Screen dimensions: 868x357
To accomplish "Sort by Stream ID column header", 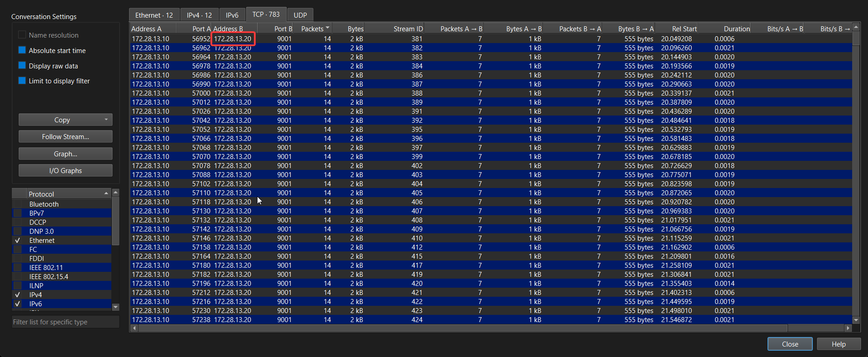I will [x=394, y=29].
